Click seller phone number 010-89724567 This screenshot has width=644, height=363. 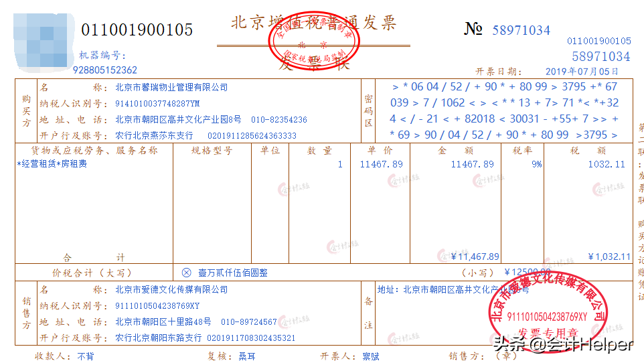[x=249, y=322]
